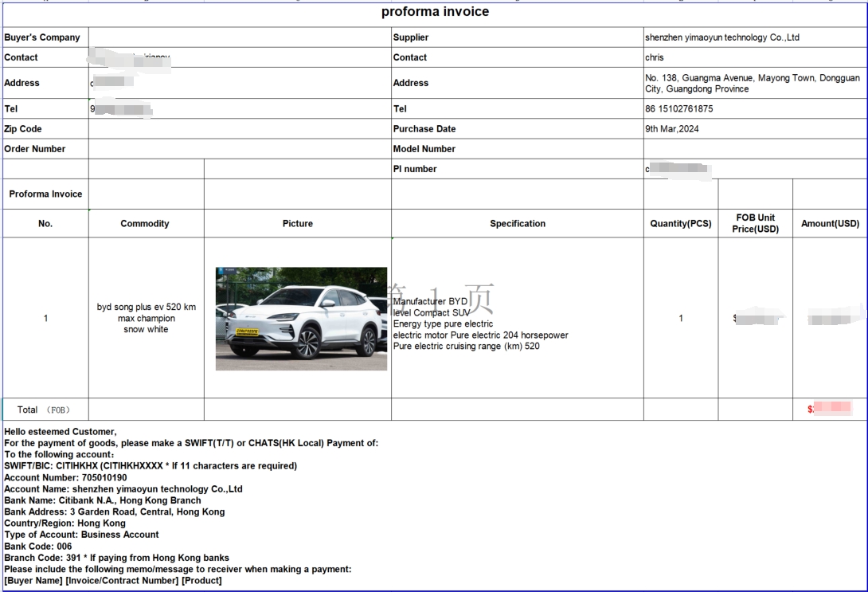Select specification line 'electric motor Pure electric 204 horsepower'
Image resolution: width=868 pixels, height=592 pixels.
coord(480,335)
